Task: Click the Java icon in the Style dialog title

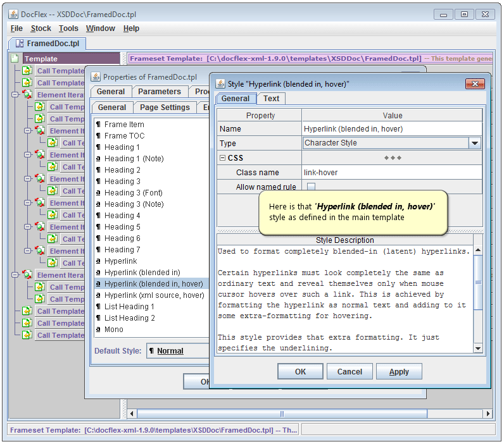Action: pos(220,84)
